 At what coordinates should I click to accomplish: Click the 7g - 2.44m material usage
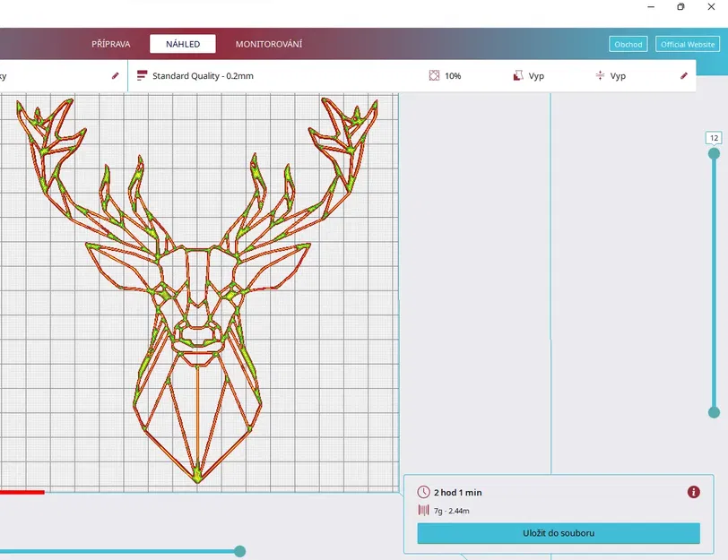pyautogui.click(x=451, y=511)
